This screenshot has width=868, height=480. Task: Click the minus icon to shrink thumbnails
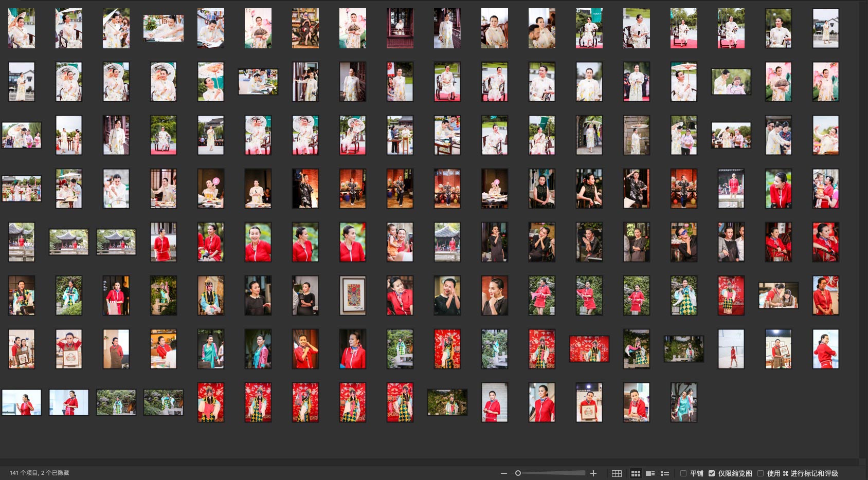[x=503, y=473]
